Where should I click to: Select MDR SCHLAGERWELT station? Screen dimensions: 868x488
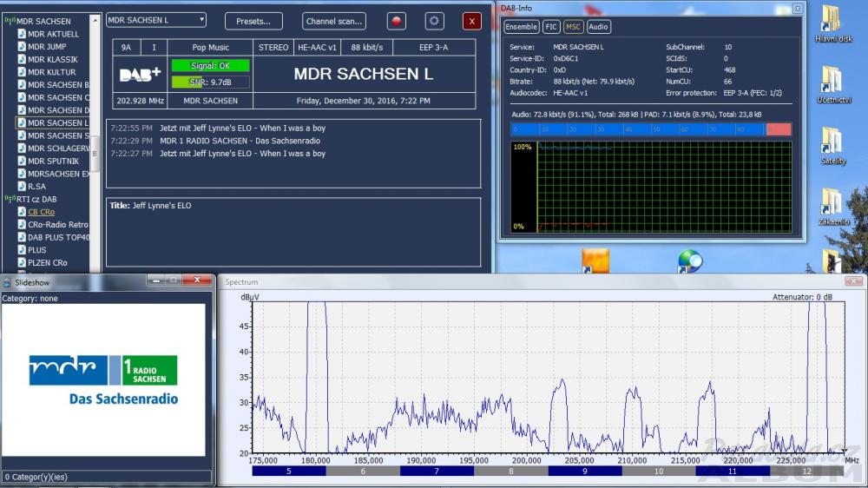pos(58,148)
